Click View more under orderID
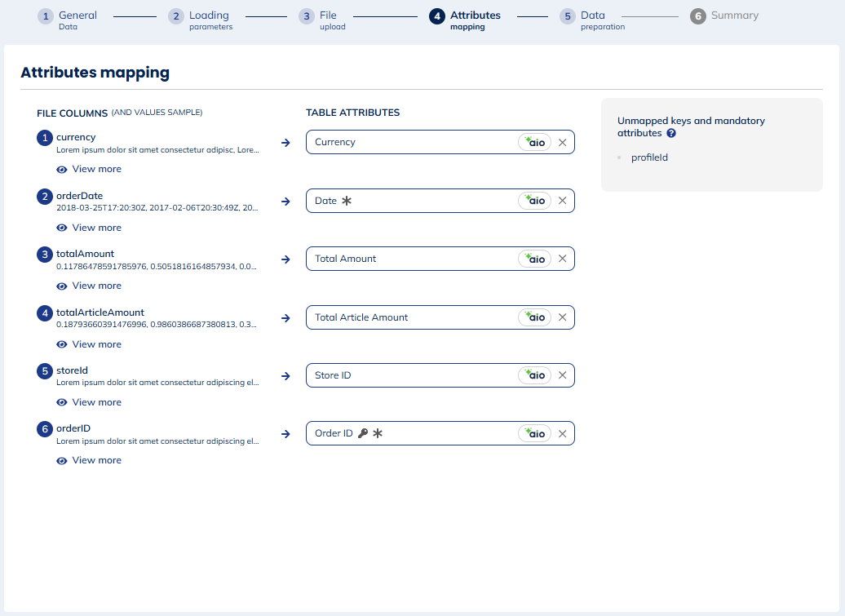 point(89,460)
